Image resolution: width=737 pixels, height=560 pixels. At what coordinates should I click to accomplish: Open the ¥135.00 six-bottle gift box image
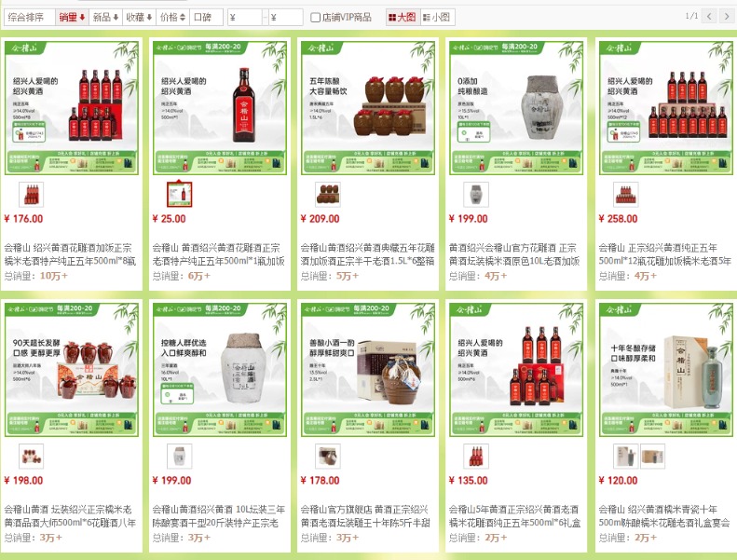pyautogui.click(x=516, y=370)
